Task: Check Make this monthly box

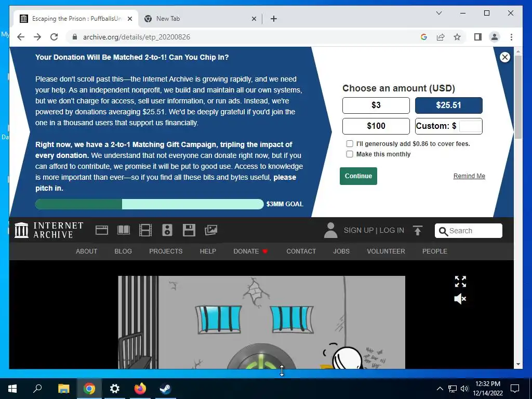Action: click(x=350, y=154)
